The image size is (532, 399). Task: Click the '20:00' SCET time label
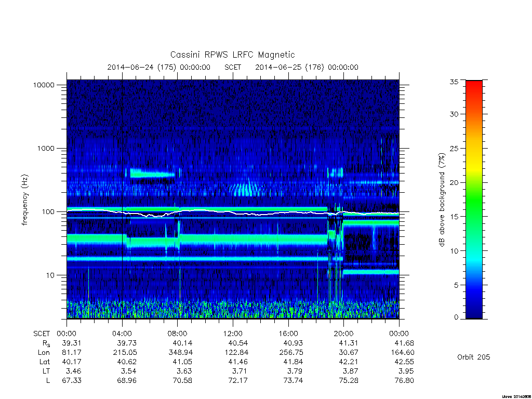(343, 334)
